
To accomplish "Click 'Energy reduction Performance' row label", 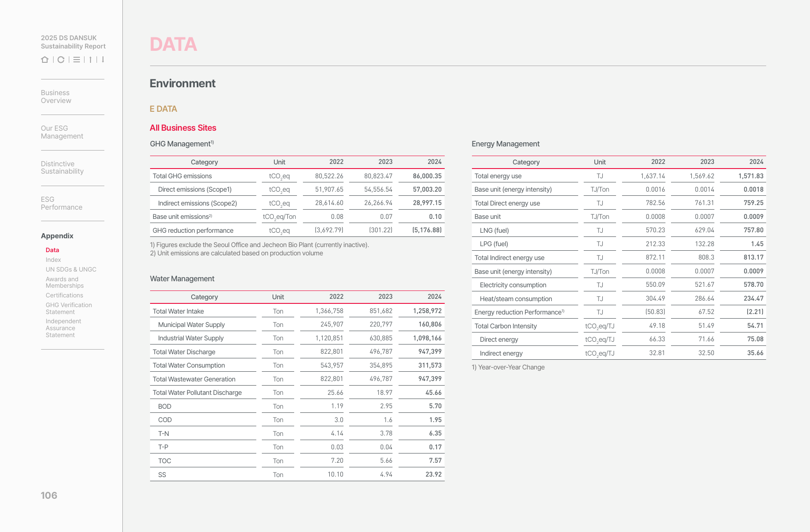I will (519, 312).
